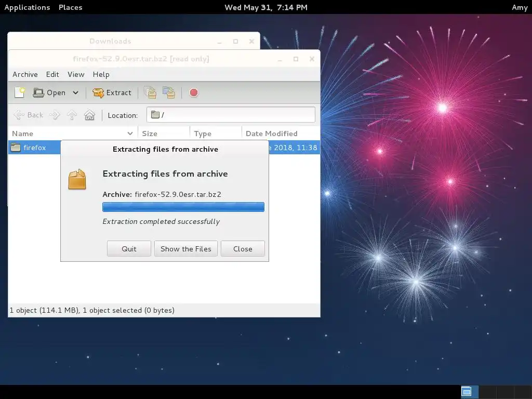Screen dimensions: 532x399
Task: Open the View menu
Action: click(x=76, y=74)
